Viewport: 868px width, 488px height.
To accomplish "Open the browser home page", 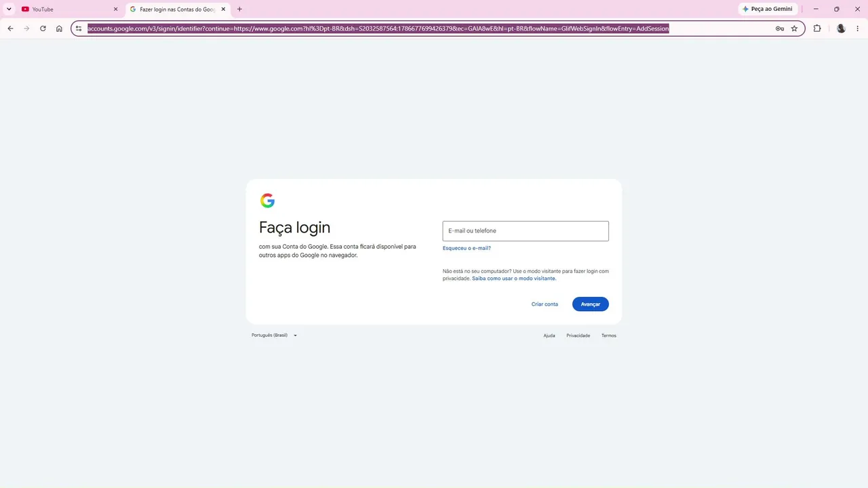I will (59, 28).
